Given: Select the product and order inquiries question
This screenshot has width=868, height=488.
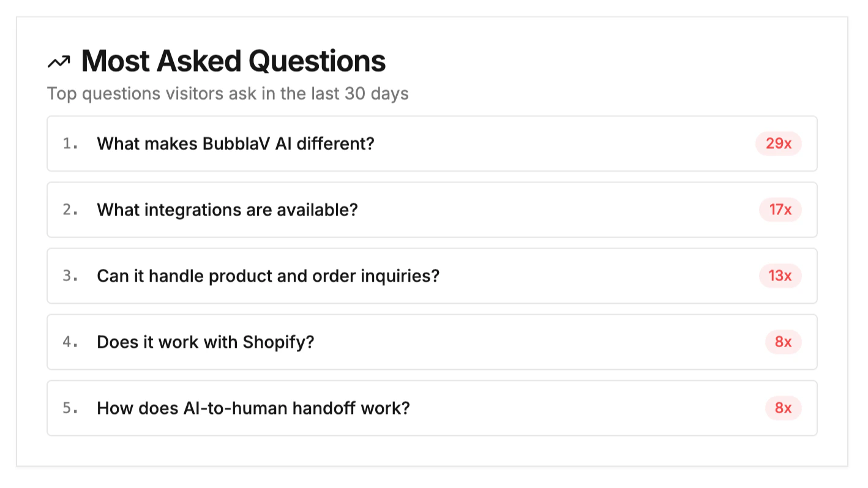Looking at the screenshot, I should (x=268, y=276).
